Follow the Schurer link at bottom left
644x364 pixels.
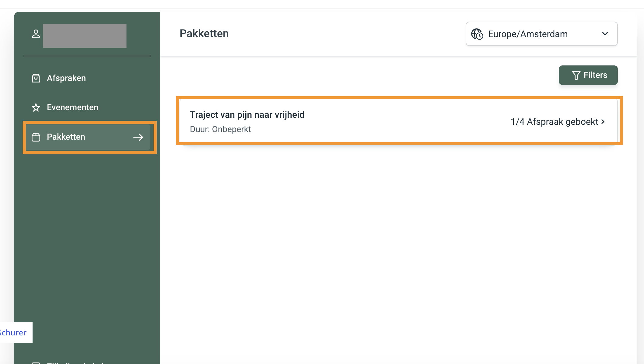[x=13, y=332]
